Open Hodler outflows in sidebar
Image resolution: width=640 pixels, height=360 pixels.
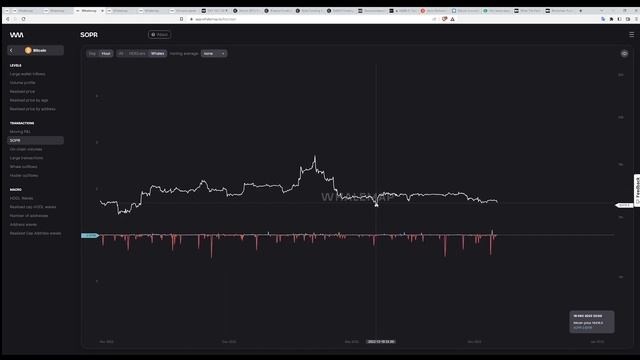[24, 176]
